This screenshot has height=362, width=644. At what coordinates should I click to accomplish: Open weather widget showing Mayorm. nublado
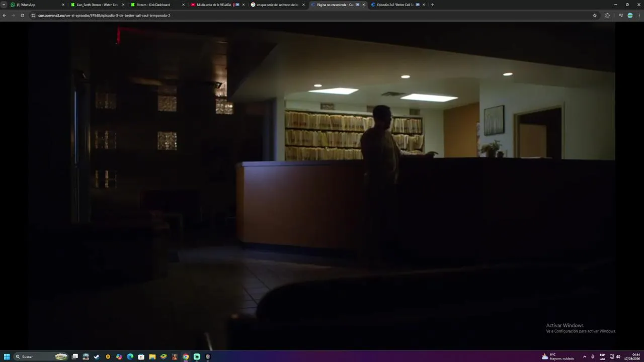(558, 356)
